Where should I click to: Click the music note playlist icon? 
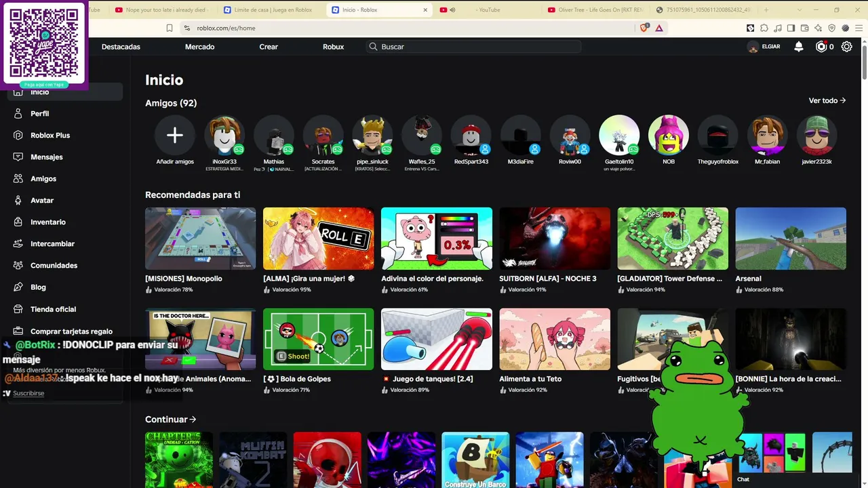pos(778,28)
